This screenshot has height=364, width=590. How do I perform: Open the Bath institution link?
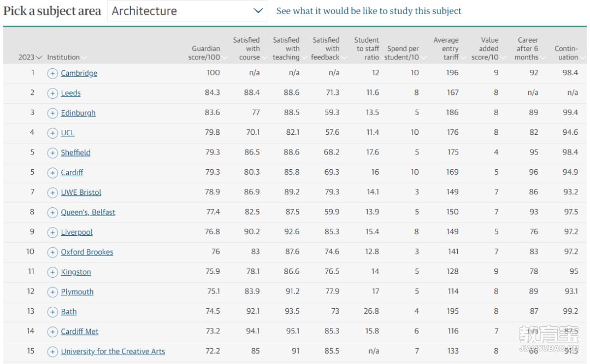[69, 312]
